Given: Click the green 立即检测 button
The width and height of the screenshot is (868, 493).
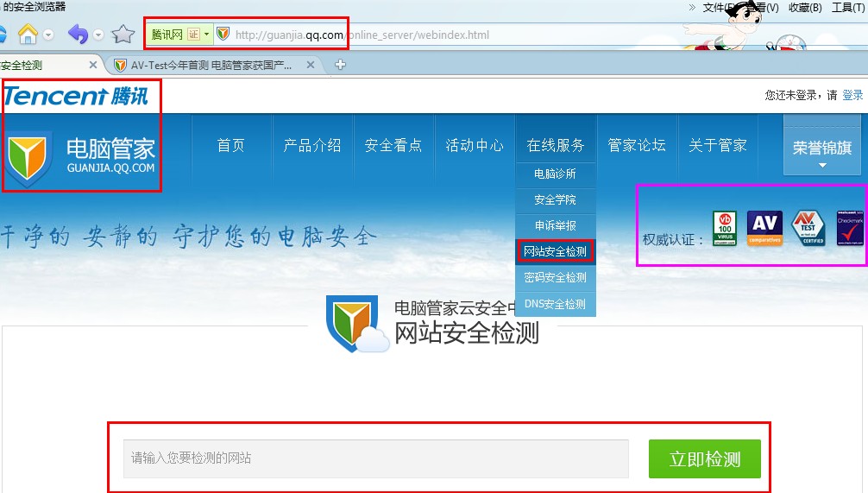Looking at the screenshot, I should click(705, 459).
